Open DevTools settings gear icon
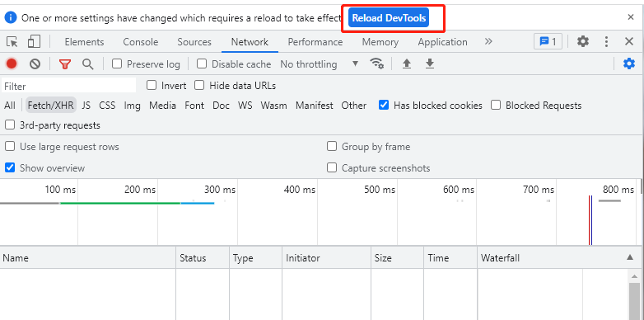644x320 pixels. tap(583, 41)
